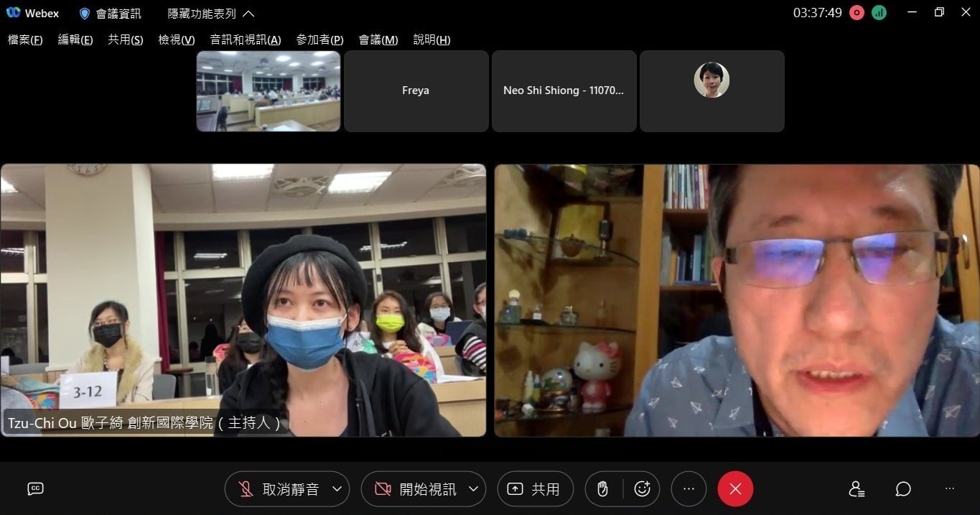Select the classroom camera thumbnail
The image size is (980, 515).
(269, 91)
